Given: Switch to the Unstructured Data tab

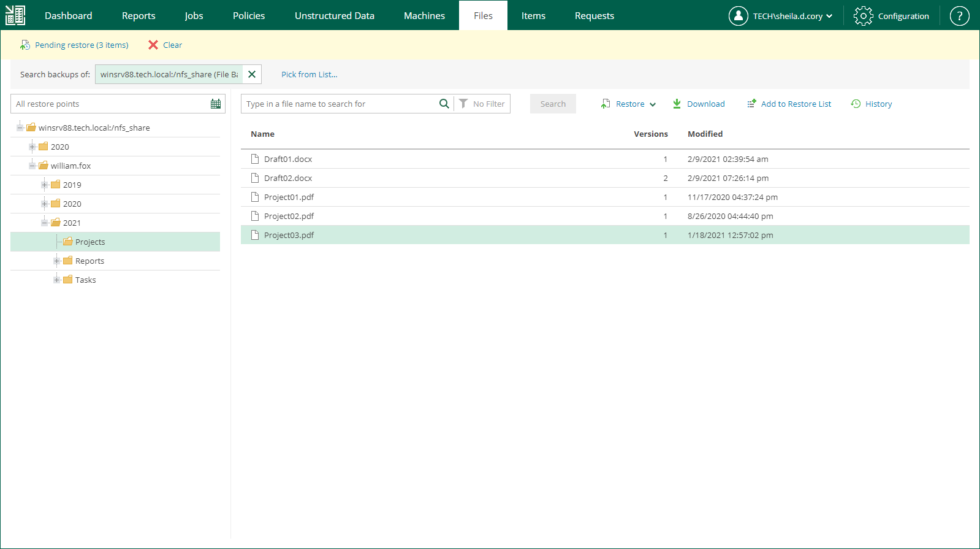Looking at the screenshot, I should point(334,15).
